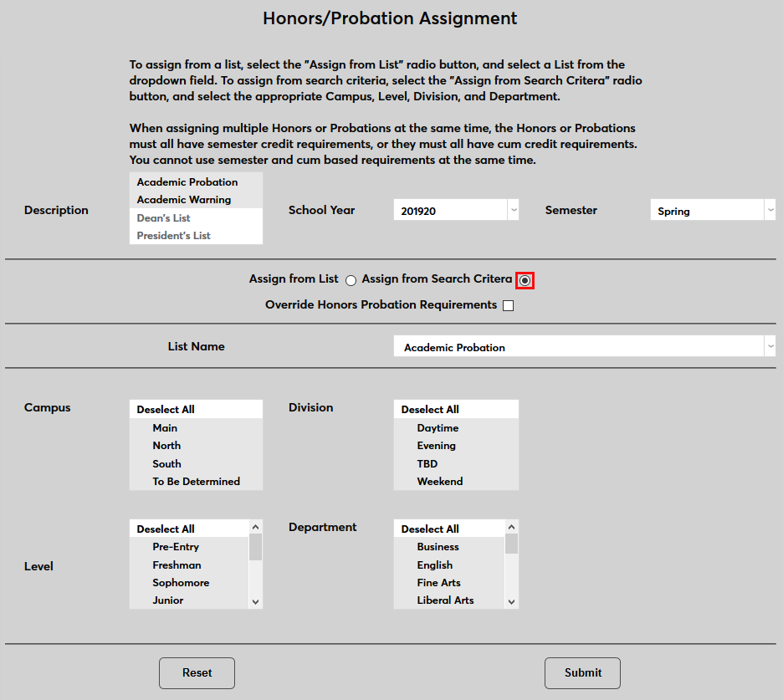This screenshot has height=700, width=783.
Task: Select "Academic Warning" in the Description list
Action: [183, 200]
